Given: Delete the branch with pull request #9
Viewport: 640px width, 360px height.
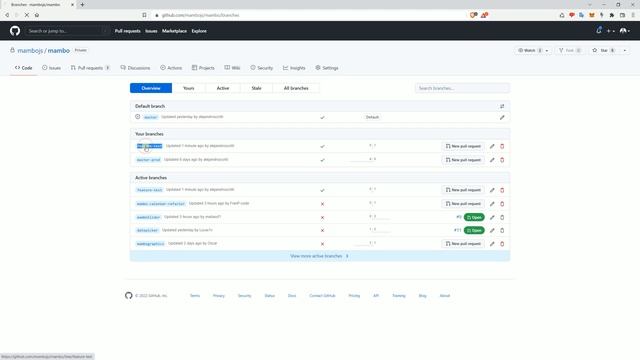Looking at the screenshot, I should (x=502, y=218).
